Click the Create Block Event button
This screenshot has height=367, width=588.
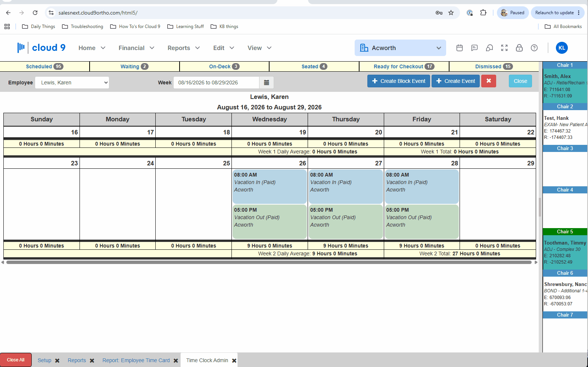pos(399,81)
